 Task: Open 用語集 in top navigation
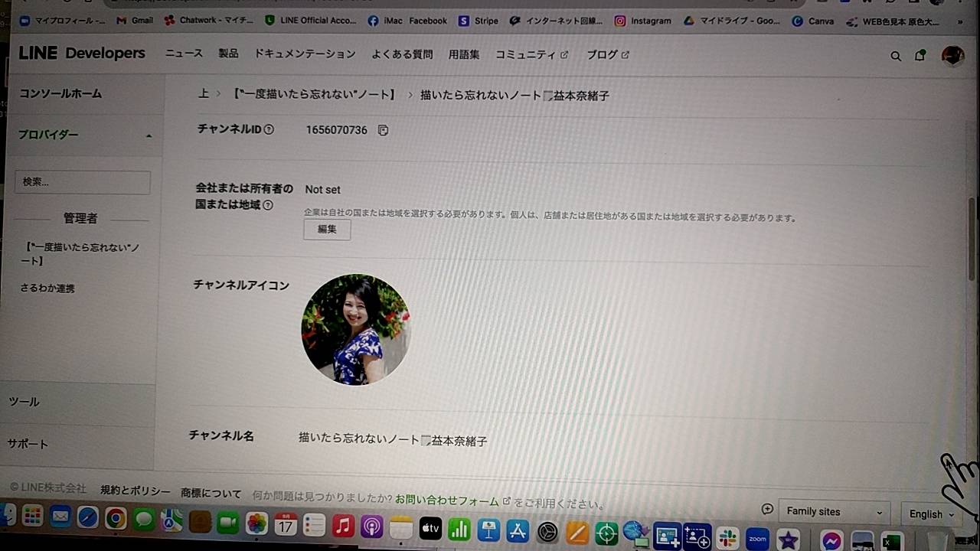464,54
